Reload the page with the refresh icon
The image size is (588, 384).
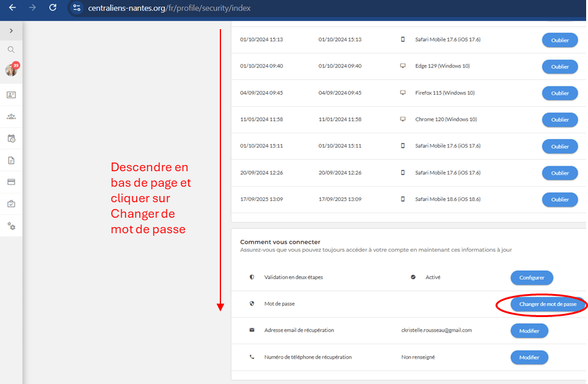[x=53, y=8]
